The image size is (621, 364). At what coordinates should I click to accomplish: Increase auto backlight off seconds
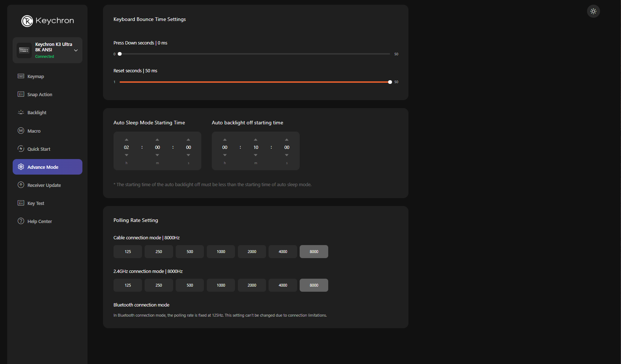pyautogui.click(x=287, y=140)
